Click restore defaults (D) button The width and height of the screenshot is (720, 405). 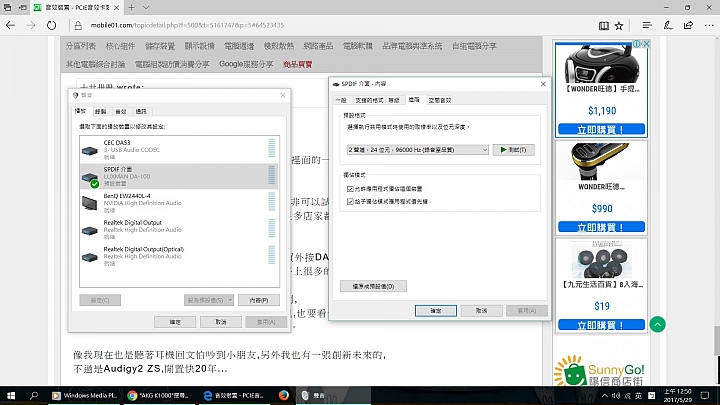[373, 287]
